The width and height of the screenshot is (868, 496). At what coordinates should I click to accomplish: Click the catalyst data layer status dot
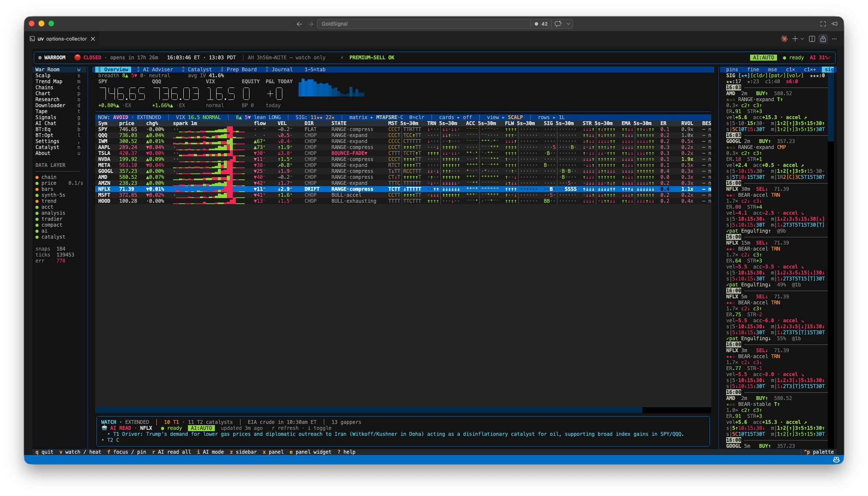(37, 237)
